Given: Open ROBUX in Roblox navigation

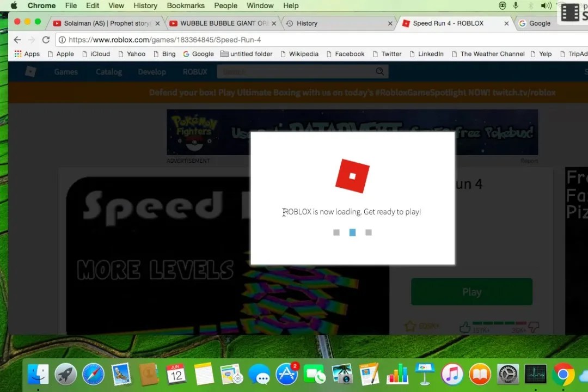Looking at the screenshot, I should coord(194,72).
